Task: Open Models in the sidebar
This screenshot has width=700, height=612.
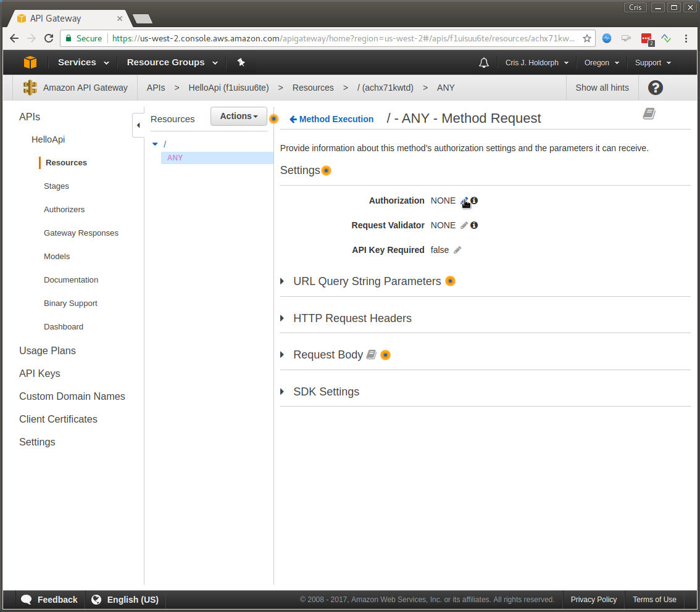Action: tap(57, 257)
